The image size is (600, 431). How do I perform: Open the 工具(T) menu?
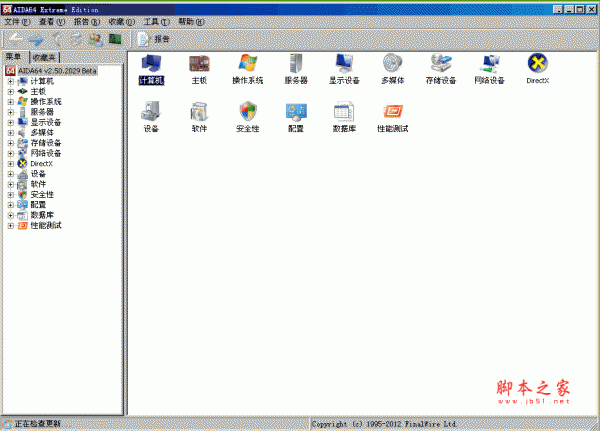pyautogui.click(x=157, y=22)
